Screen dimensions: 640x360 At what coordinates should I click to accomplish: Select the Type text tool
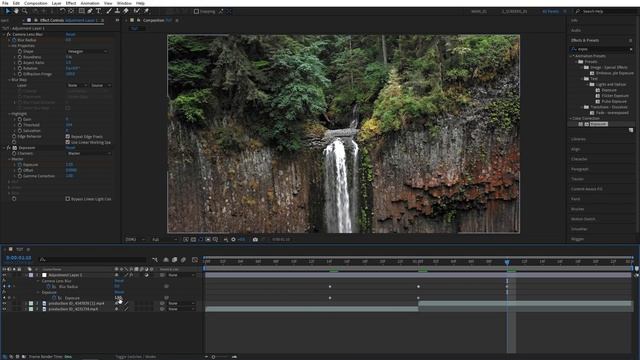coord(98,11)
